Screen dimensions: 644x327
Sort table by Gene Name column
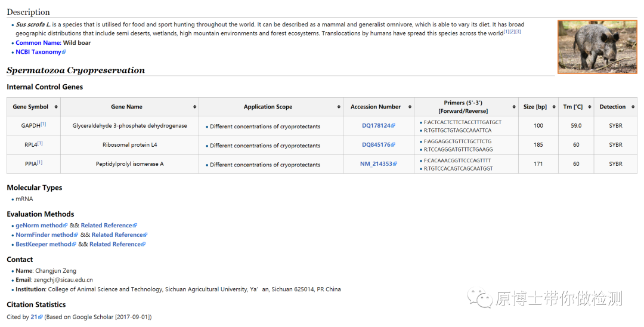[x=194, y=107]
